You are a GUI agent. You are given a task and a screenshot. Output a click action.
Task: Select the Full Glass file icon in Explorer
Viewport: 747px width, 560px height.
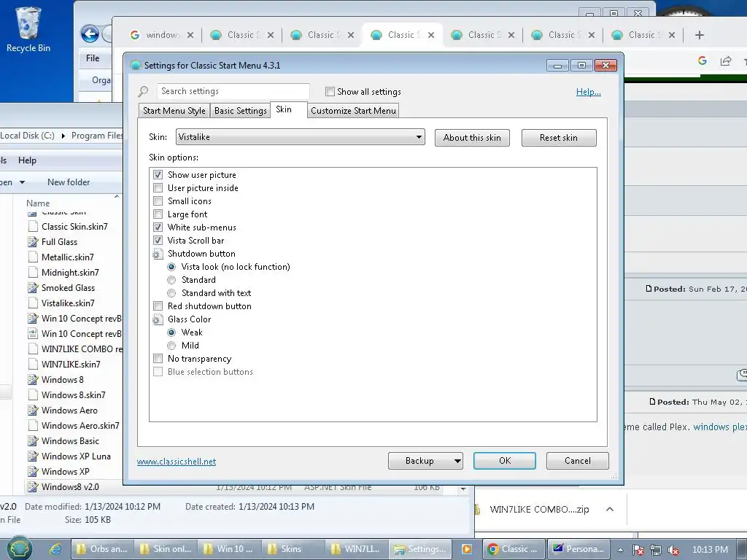pos(33,242)
